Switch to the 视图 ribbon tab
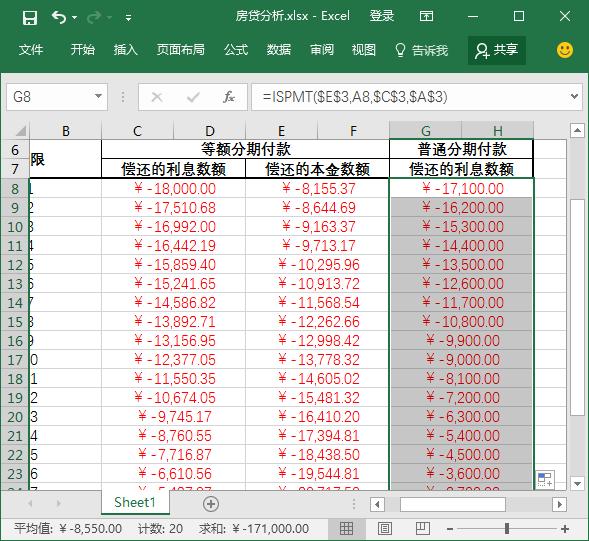 [x=363, y=50]
